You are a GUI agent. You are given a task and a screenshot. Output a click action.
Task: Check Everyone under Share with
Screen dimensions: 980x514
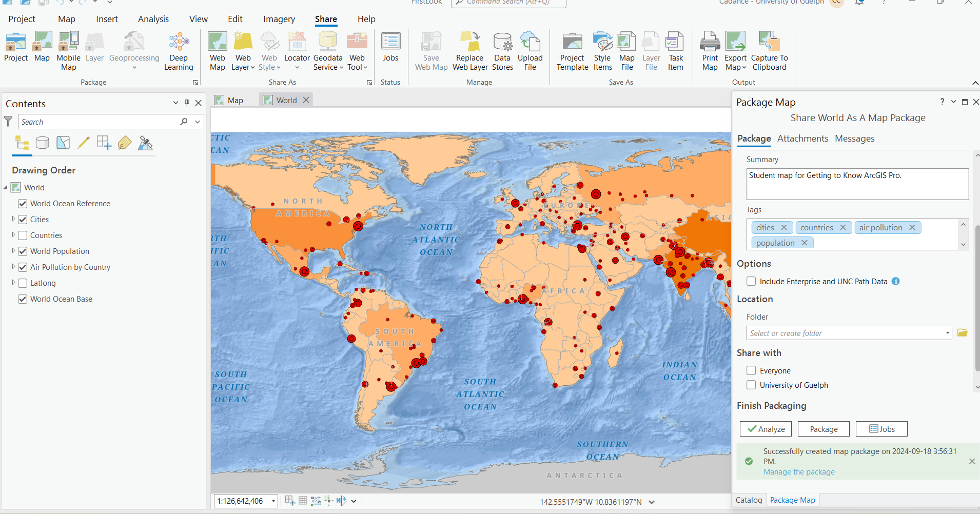pos(751,370)
